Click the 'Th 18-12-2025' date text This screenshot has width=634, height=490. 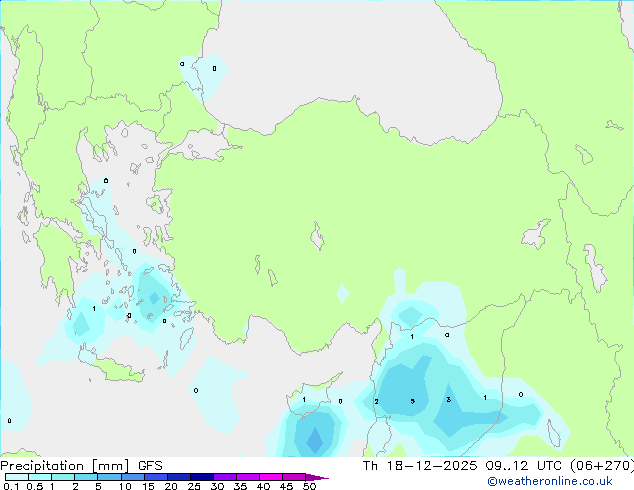click(420, 466)
